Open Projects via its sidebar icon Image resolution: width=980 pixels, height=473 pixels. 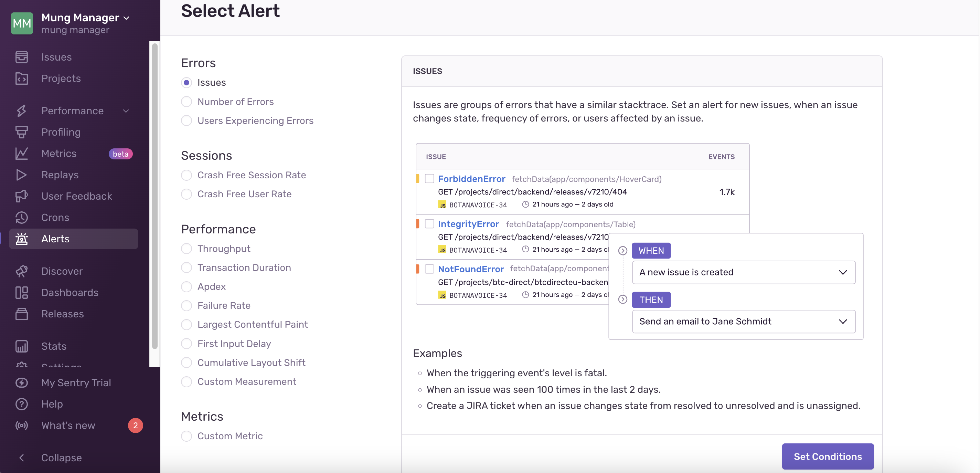22,78
